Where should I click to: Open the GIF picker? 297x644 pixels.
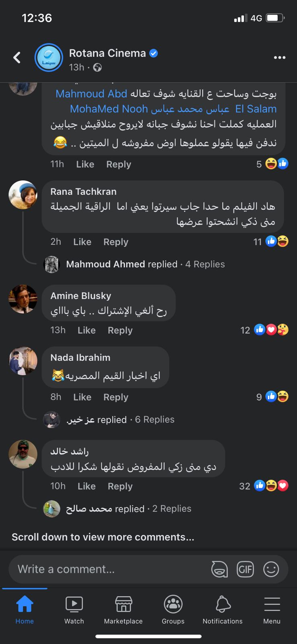(x=245, y=569)
